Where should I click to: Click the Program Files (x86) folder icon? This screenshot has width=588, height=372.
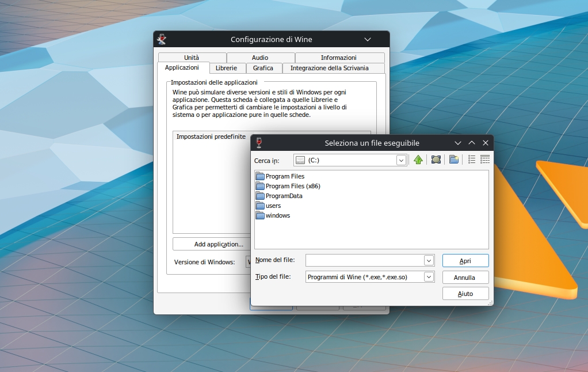(260, 186)
